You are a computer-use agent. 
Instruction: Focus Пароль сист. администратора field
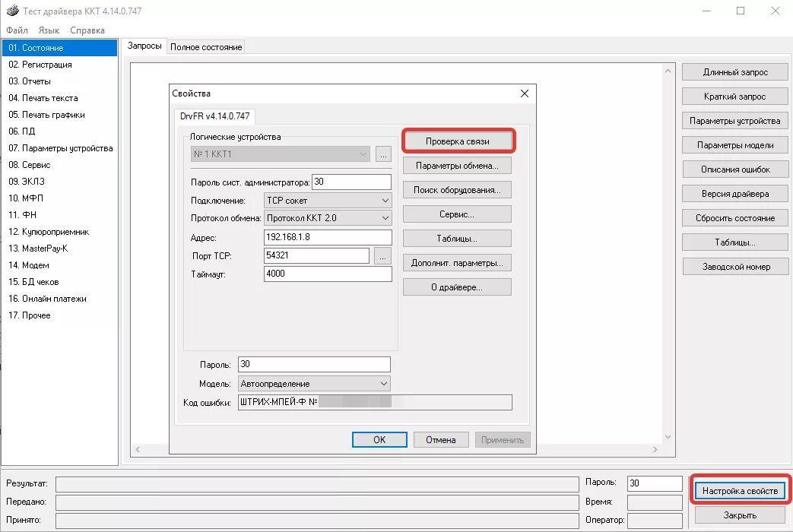point(351,182)
